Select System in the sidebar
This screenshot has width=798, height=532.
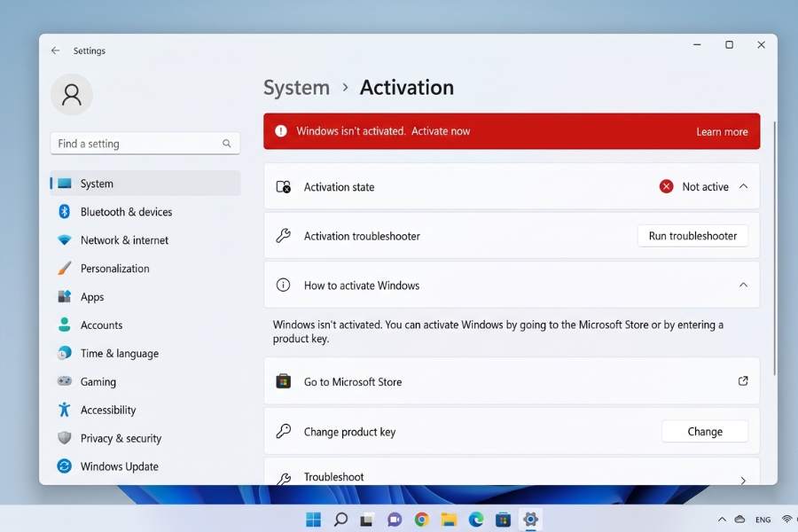145,184
